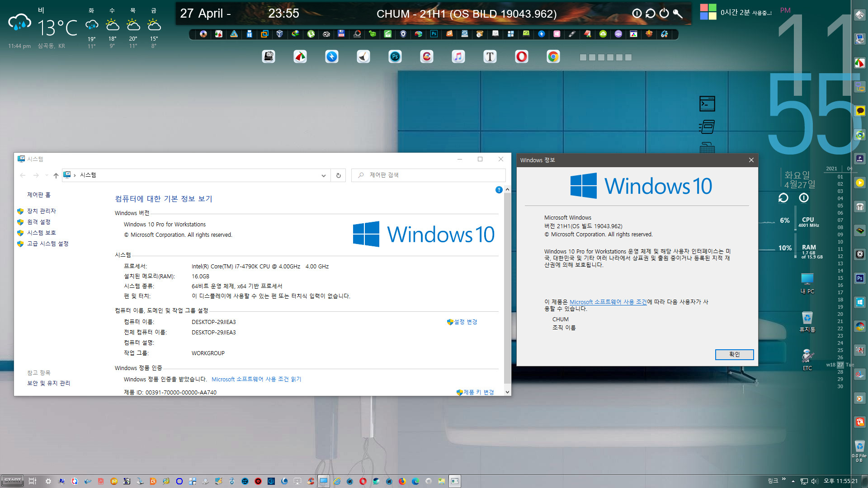Open Microsoft 소프트웨어 사용 조건 읽기 link
The height and width of the screenshot is (488, 868).
256,379
